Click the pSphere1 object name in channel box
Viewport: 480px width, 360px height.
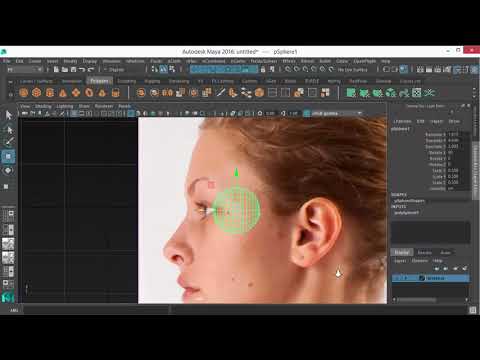click(x=400, y=129)
